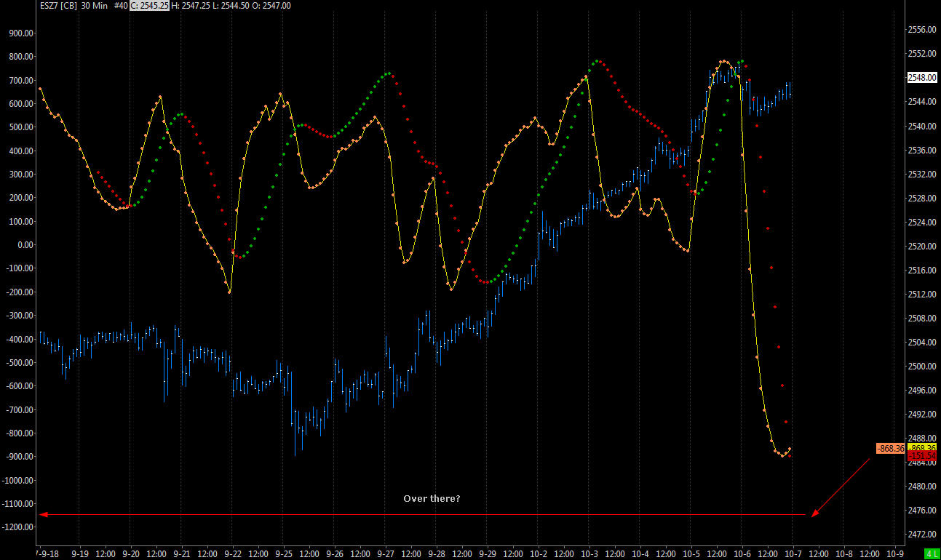This screenshot has width=941, height=560.
Task: Click -200.00 on the left scale
Action: [x=20, y=292]
